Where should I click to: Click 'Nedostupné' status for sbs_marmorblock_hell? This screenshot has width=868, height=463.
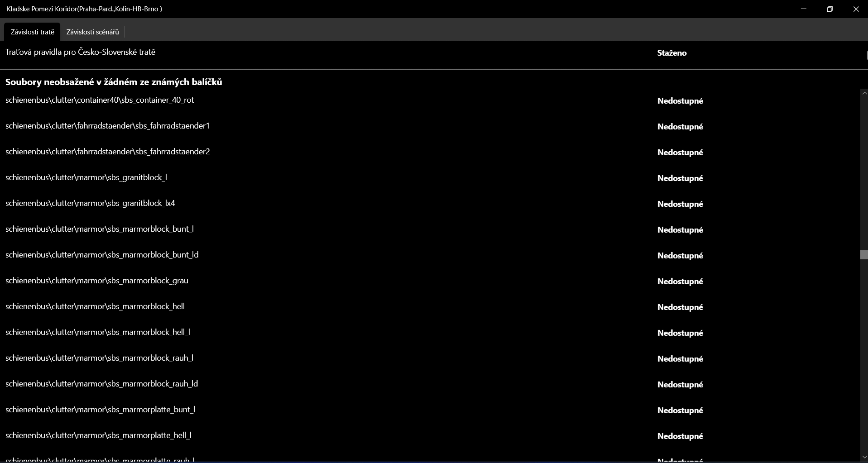point(680,307)
